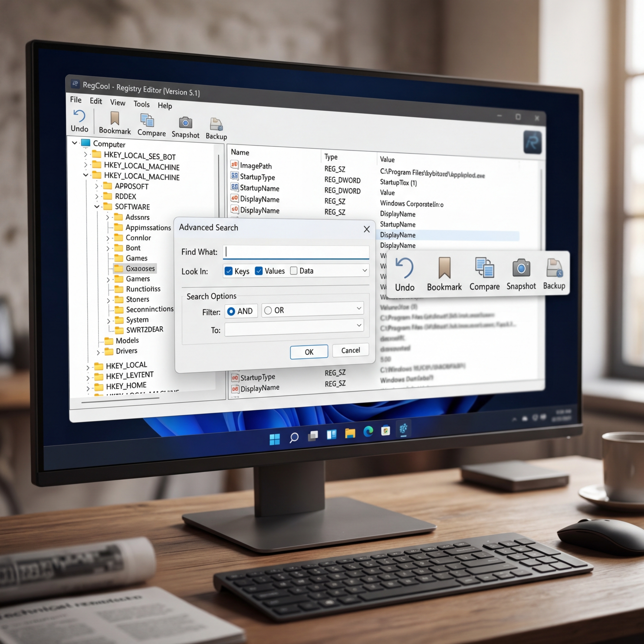This screenshot has height=644, width=644.
Task: Select the AND filter radio button
Action: pyautogui.click(x=231, y=311)
